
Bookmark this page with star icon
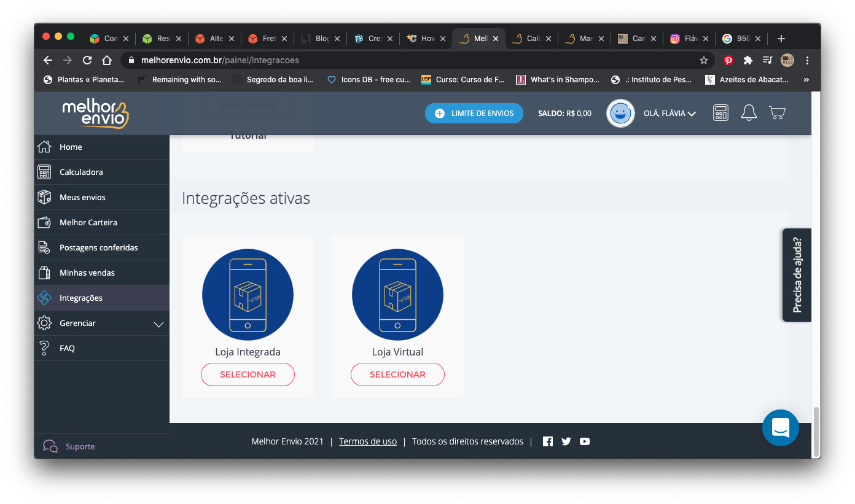(704, 60)
